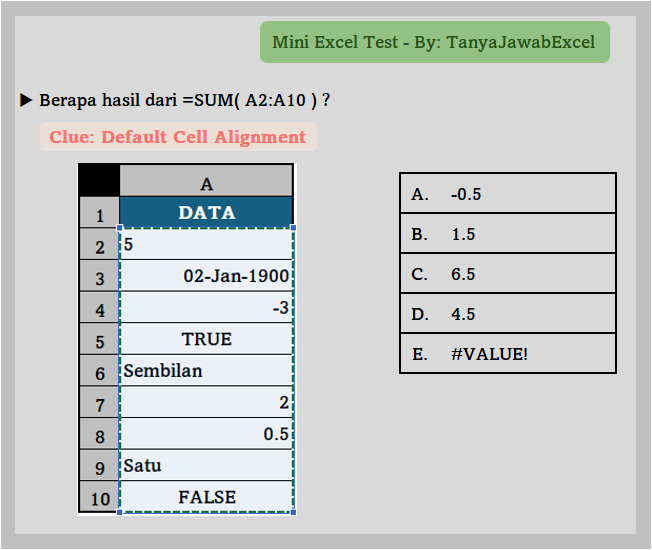Click row header 9
The width and height of the screenshot is (652, 550).
(99, 465)
